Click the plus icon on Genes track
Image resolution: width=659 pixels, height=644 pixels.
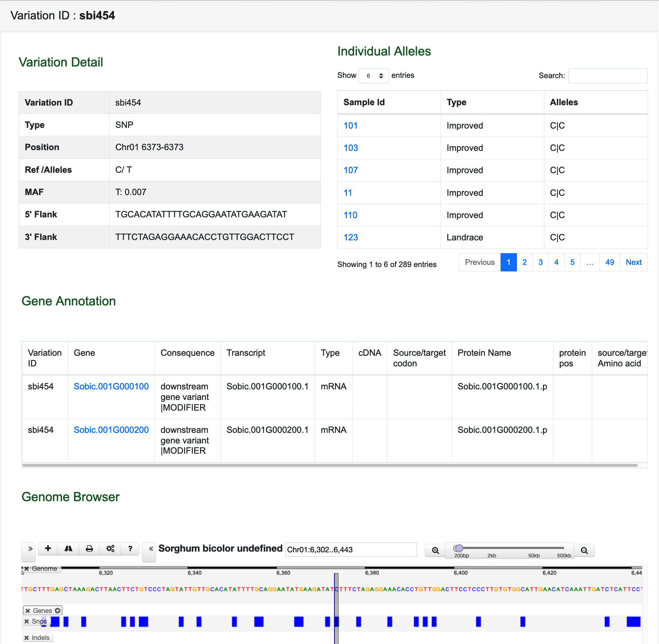click(58, 610)
